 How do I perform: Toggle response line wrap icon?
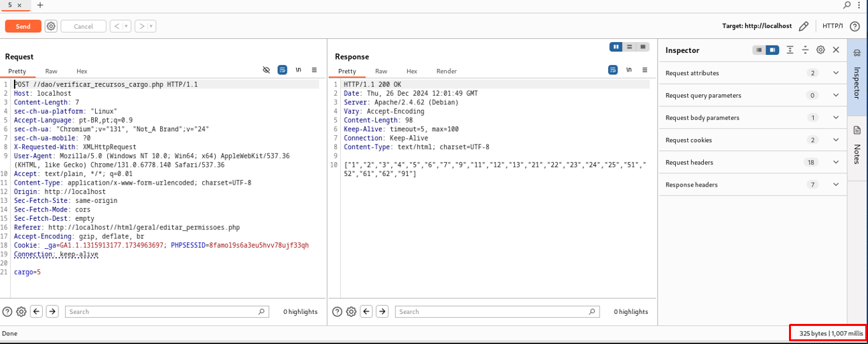coord(613,70)
